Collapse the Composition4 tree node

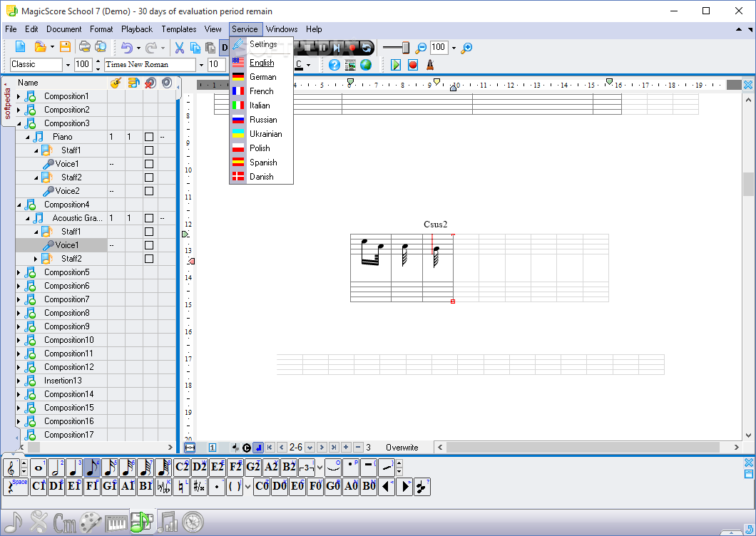[x=19, y=205]
